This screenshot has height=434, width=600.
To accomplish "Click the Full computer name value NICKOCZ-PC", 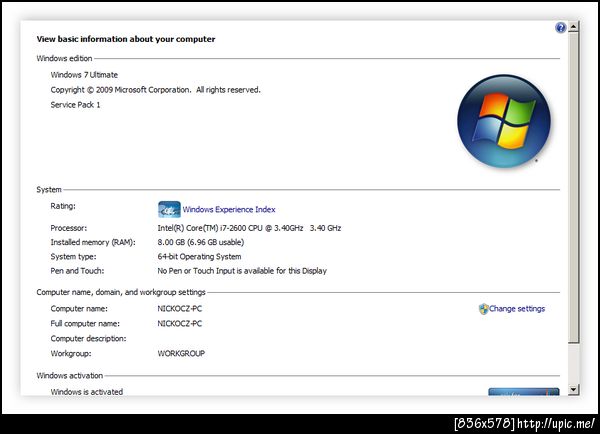I will click(x=179, y=323).
